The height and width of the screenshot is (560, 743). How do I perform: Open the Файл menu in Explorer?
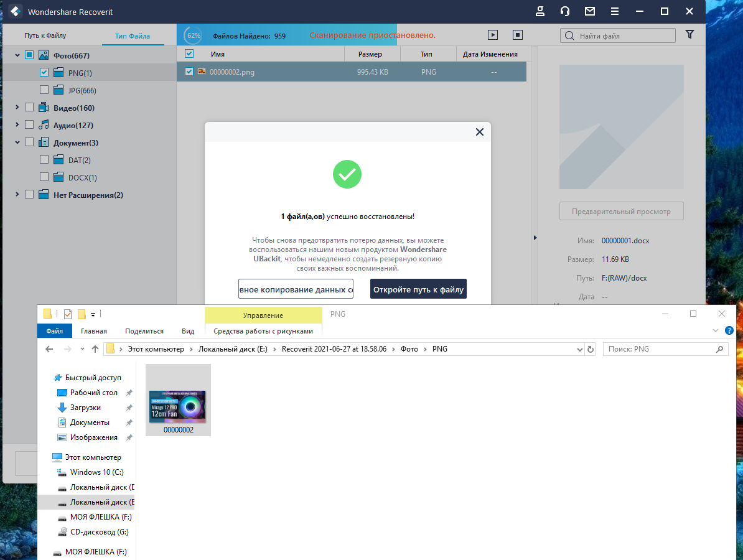point(55,331)
